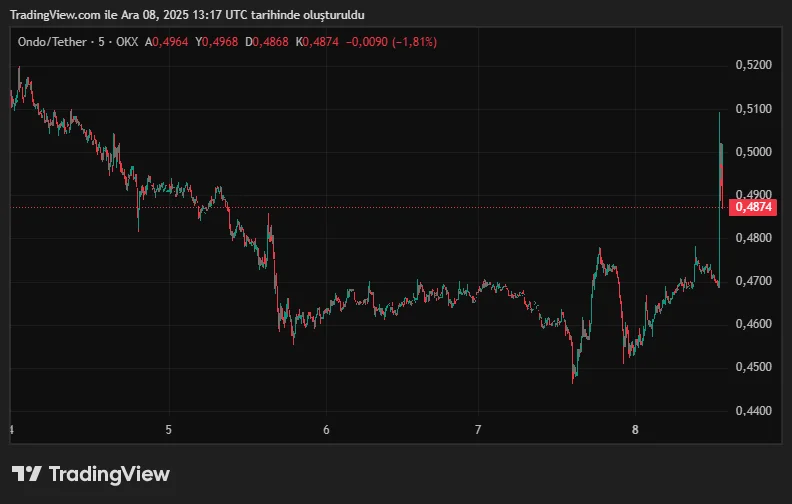
Task: Select the open value A0,4964
Action: (168, 42)
